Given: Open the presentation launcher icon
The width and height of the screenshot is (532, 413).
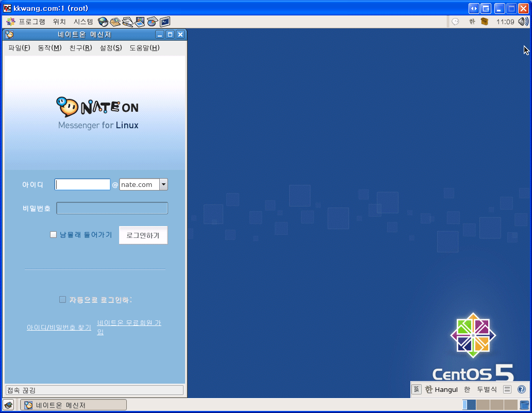Looking at the screenshot, I should tap(140, 22).
